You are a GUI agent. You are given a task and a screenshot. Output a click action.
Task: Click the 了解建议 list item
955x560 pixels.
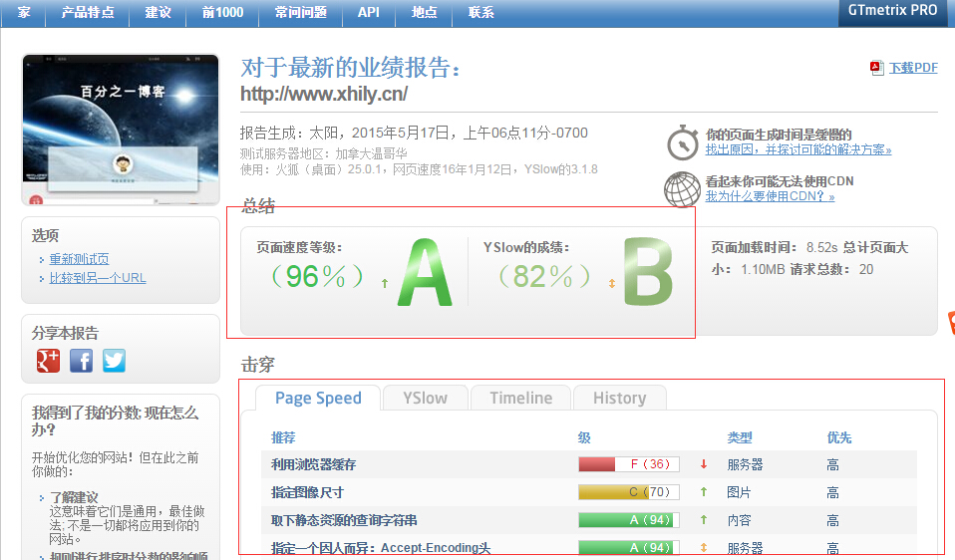74,497
